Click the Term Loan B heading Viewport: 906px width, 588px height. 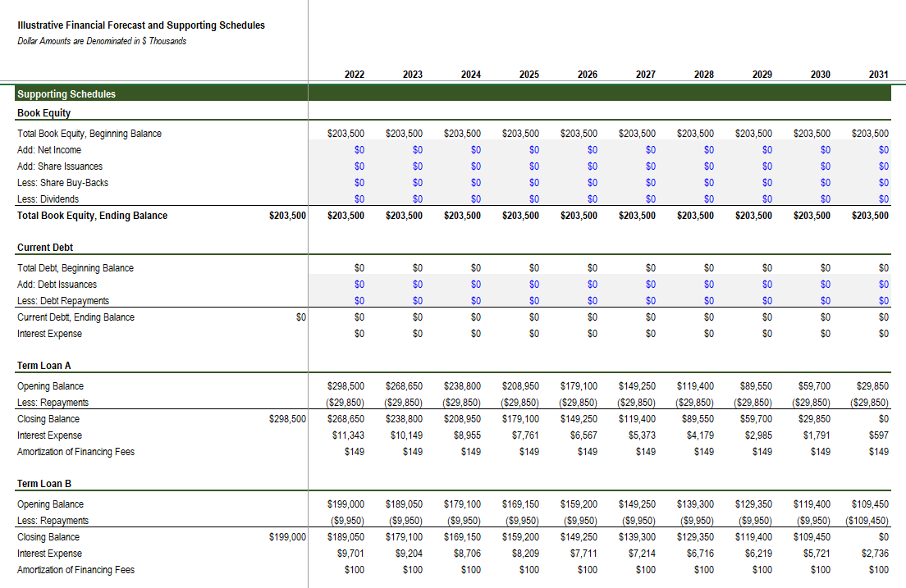pos(44,484)
